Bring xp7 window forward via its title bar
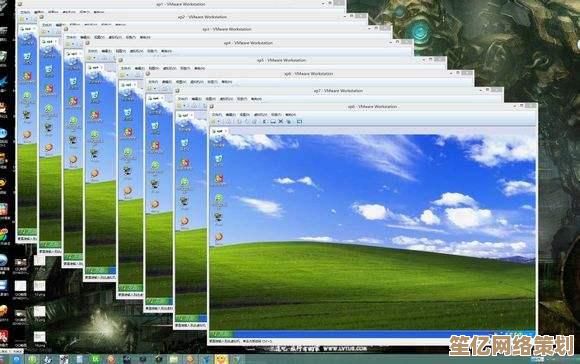The image size is (580, 364). [338, 91]
